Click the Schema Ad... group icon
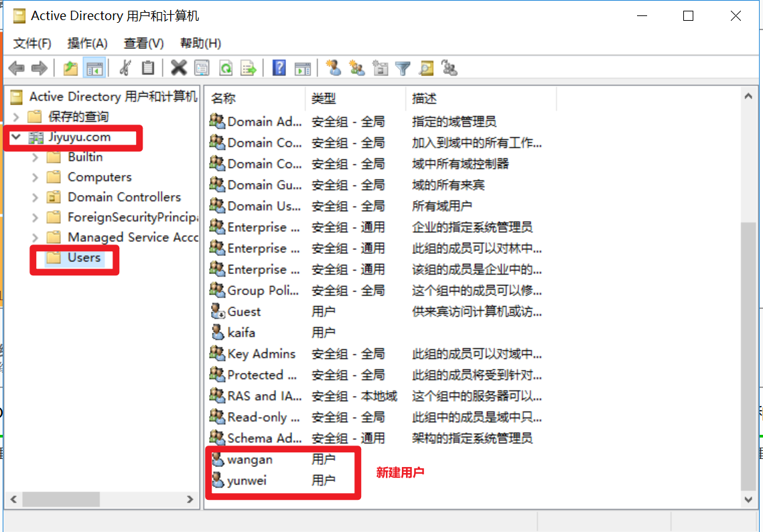 pyautogui.click(x=217, y=438)
